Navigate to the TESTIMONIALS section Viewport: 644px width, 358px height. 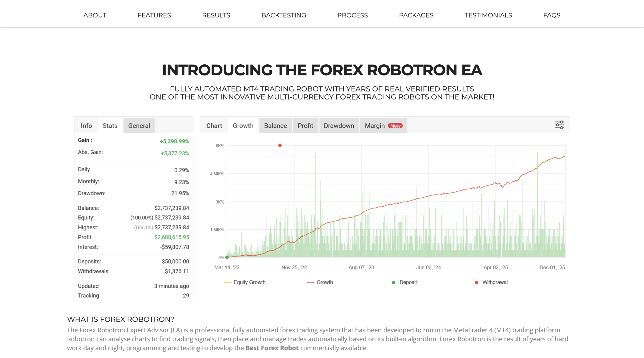click(x=488, y=15)
